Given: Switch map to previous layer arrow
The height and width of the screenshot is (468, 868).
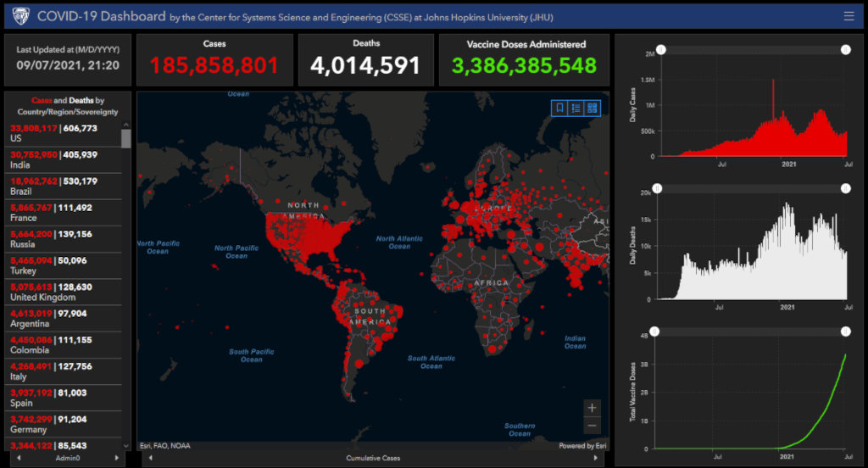Looking at the screenshot, I should pos(151,458).
